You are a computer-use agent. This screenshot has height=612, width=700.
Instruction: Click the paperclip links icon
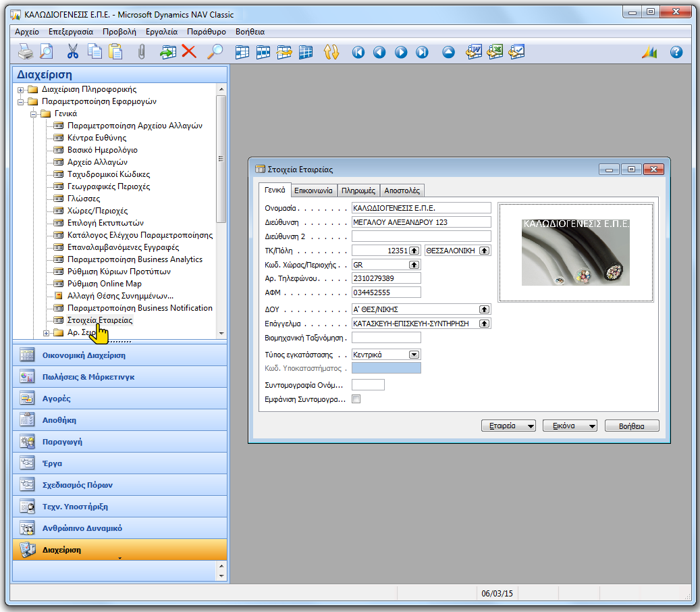(x=141, y=52)
